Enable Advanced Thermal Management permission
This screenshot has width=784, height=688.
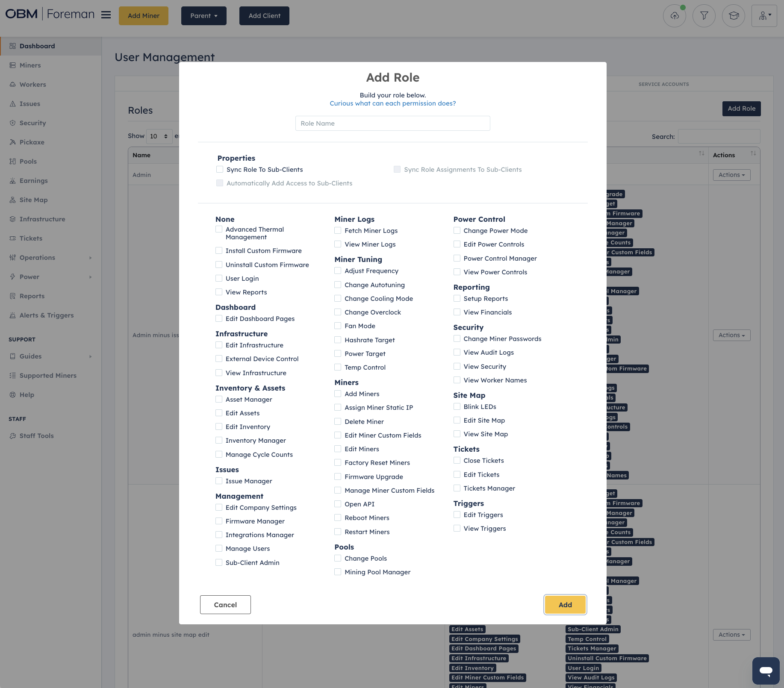coord(219,229)
